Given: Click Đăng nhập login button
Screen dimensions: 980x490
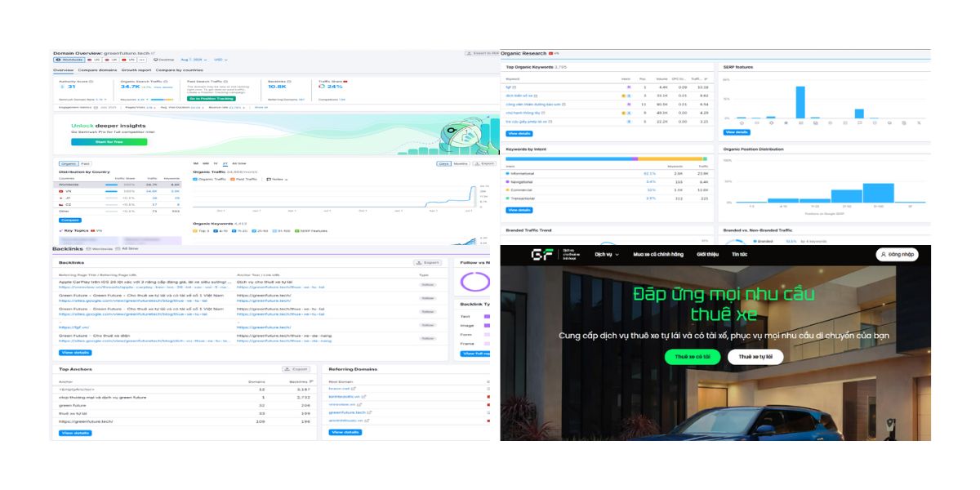Looking at the screenshot, I should click(897, 255).
